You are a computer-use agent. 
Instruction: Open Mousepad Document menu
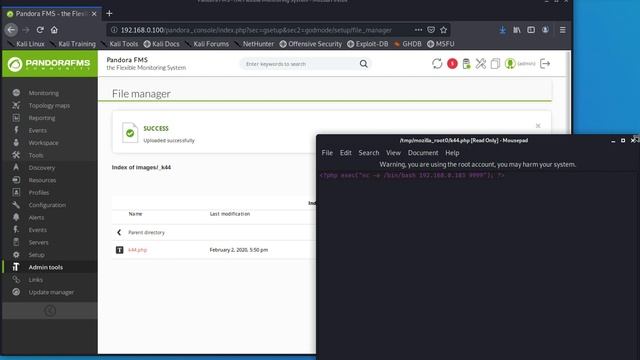(423, 153)
